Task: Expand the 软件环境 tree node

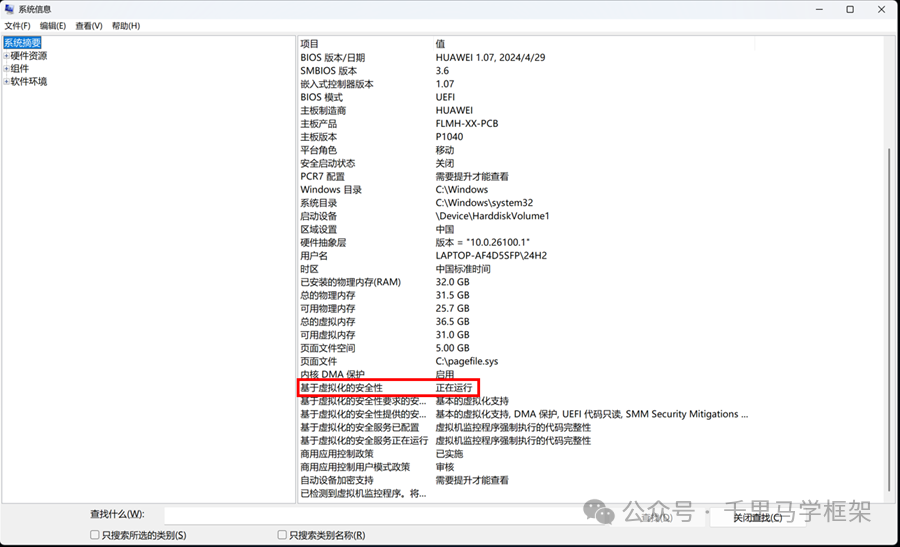Action: [6, 82]
